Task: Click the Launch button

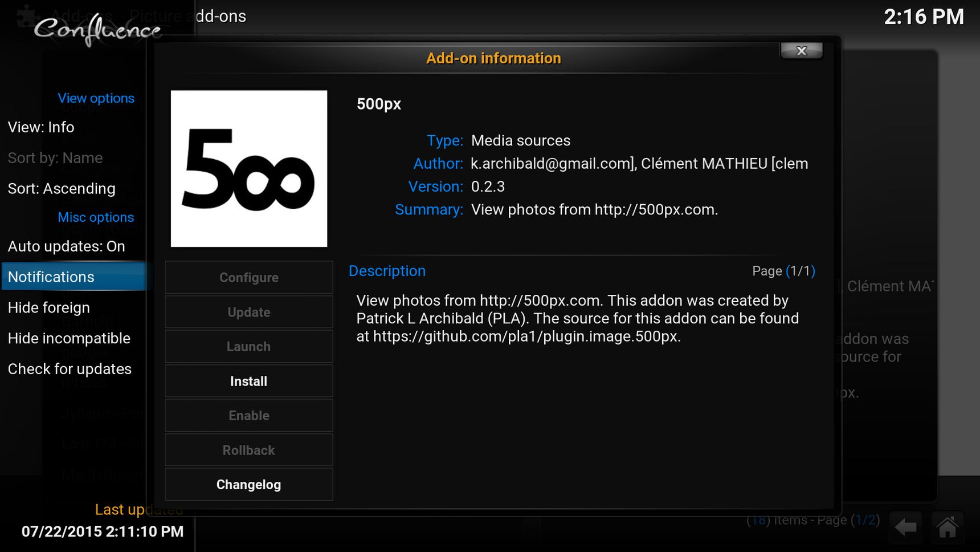Action: click(x=249, y=347)
